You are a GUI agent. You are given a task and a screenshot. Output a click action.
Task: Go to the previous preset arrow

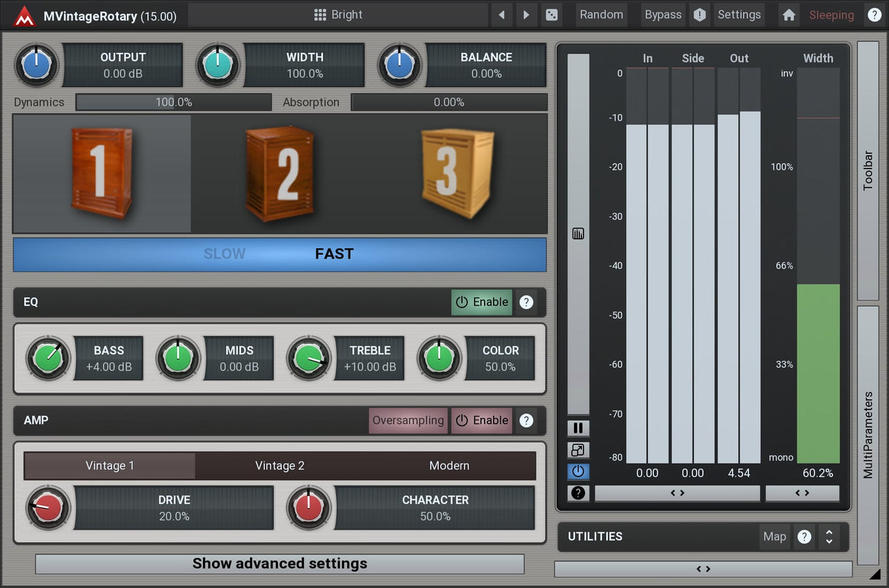click(x=502, y=15)
